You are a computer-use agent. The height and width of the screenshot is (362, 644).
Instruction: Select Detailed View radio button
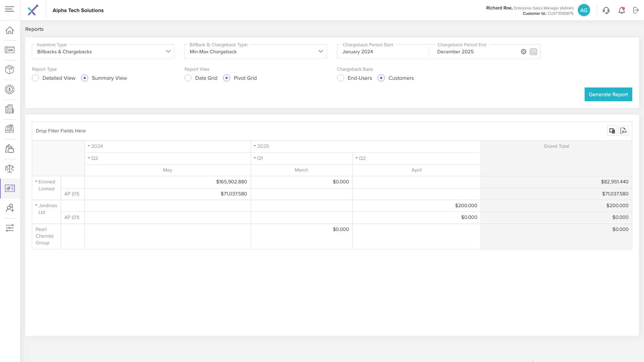tap(36, 78)
